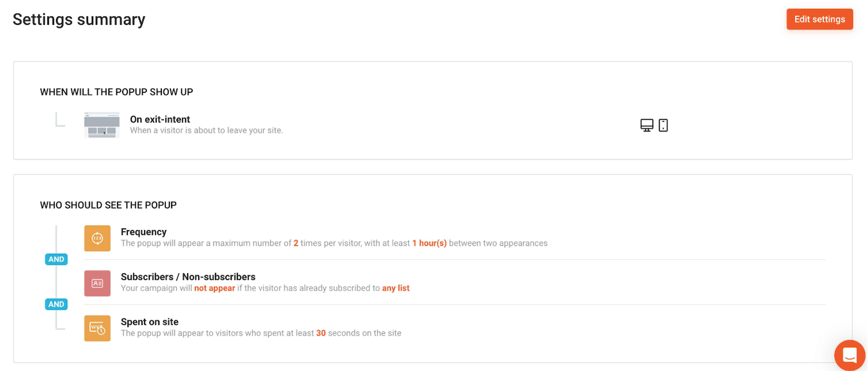Click the WHEN WILL THE POPUP SHOW UP heading

click(x=116, y=92)
